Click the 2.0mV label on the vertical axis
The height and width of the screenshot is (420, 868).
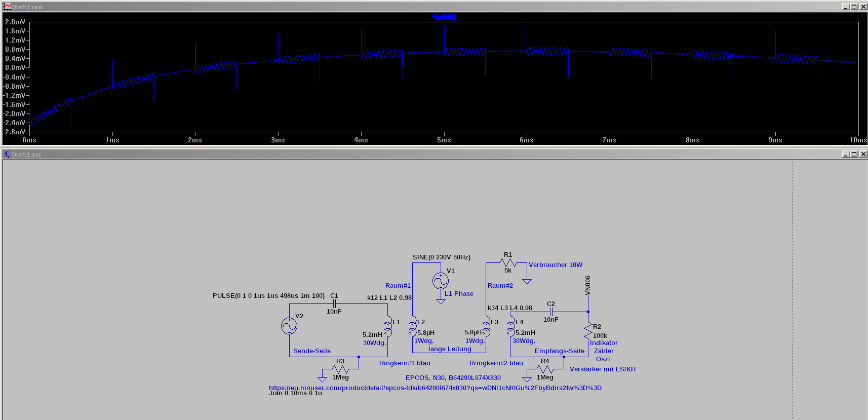click(x=15, y=22)
